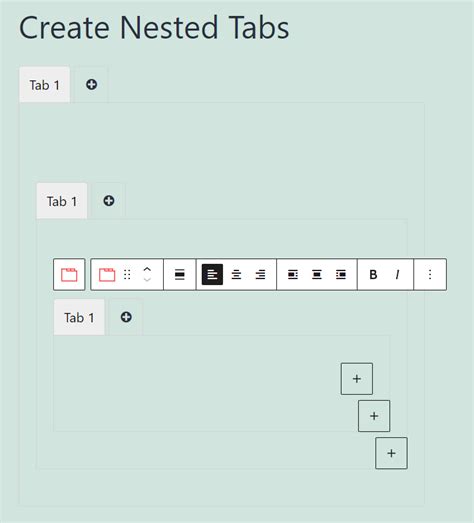Add new tab to outermost tabs

pos(91,85)
